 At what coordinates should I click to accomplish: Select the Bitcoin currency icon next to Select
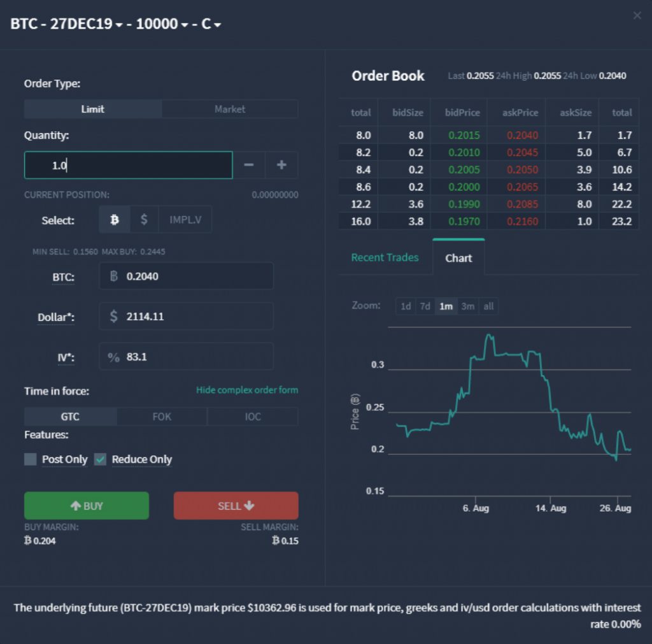pyautogui.click(x=113, y=219)
